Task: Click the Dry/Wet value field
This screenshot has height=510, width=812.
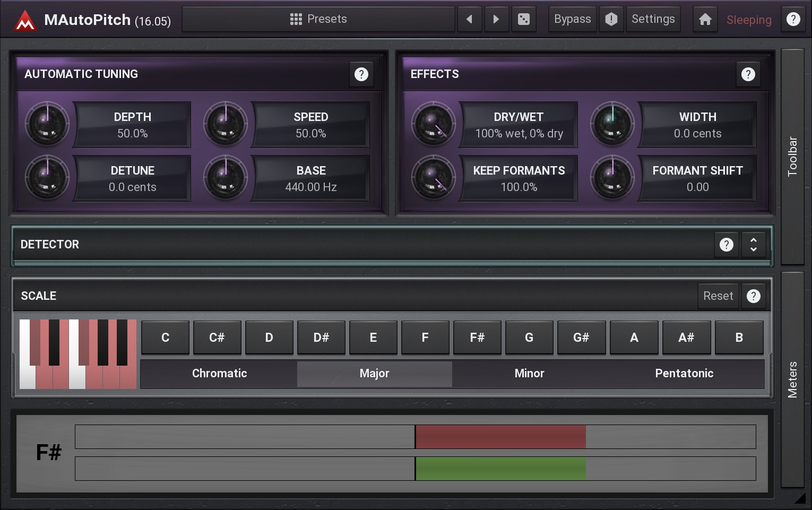Action: point(519,125)
